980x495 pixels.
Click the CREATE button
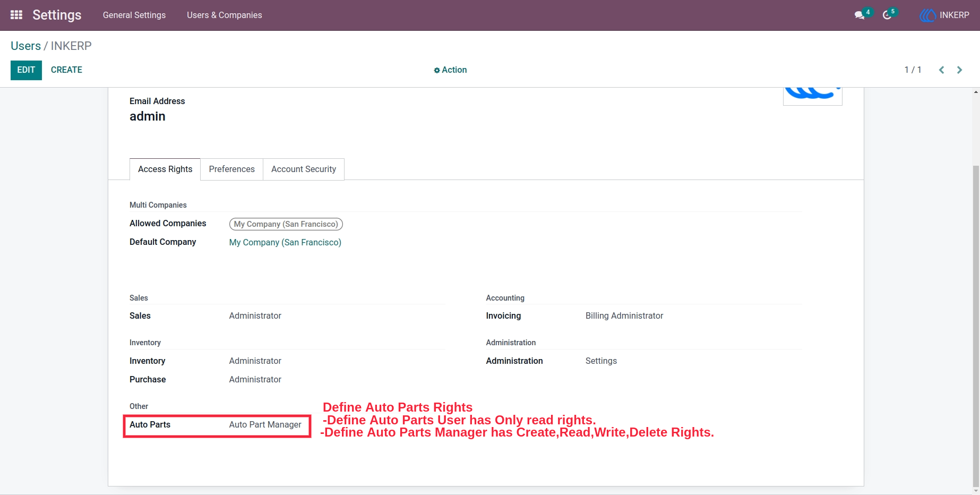(x=66, y=70)
